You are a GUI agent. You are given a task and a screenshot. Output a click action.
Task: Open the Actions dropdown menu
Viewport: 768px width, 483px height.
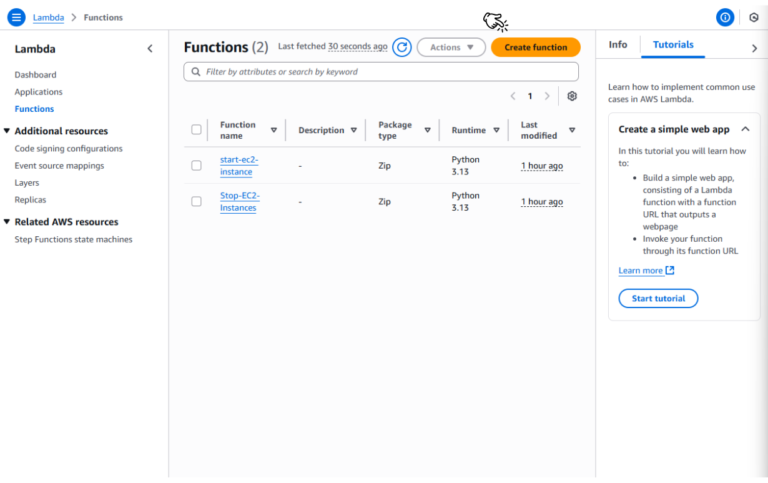tap(451, 47)
